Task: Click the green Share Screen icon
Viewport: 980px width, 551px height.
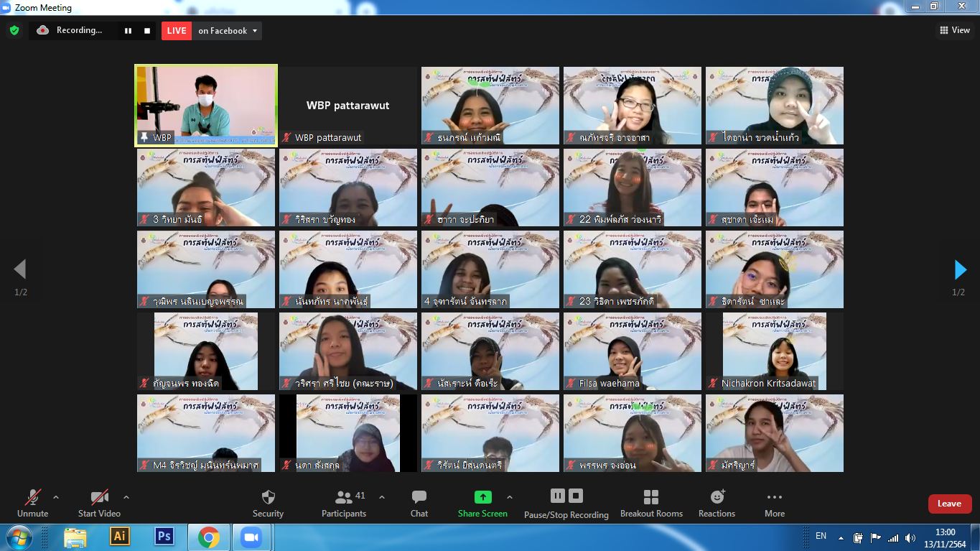Action: (483, 497)
